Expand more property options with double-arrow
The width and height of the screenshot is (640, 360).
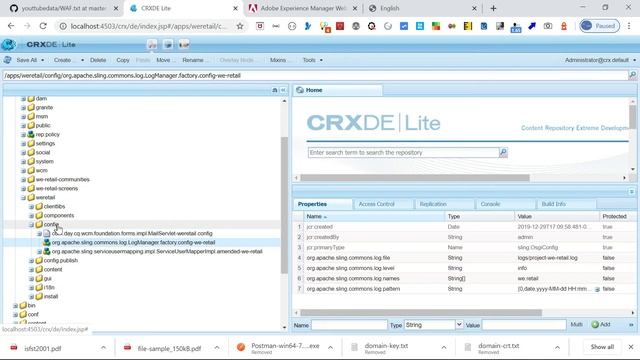tap(631, 324)
